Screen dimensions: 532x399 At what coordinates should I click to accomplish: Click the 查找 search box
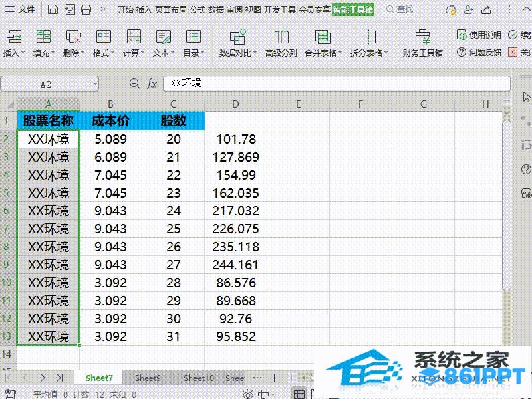[x=400, y=9]
